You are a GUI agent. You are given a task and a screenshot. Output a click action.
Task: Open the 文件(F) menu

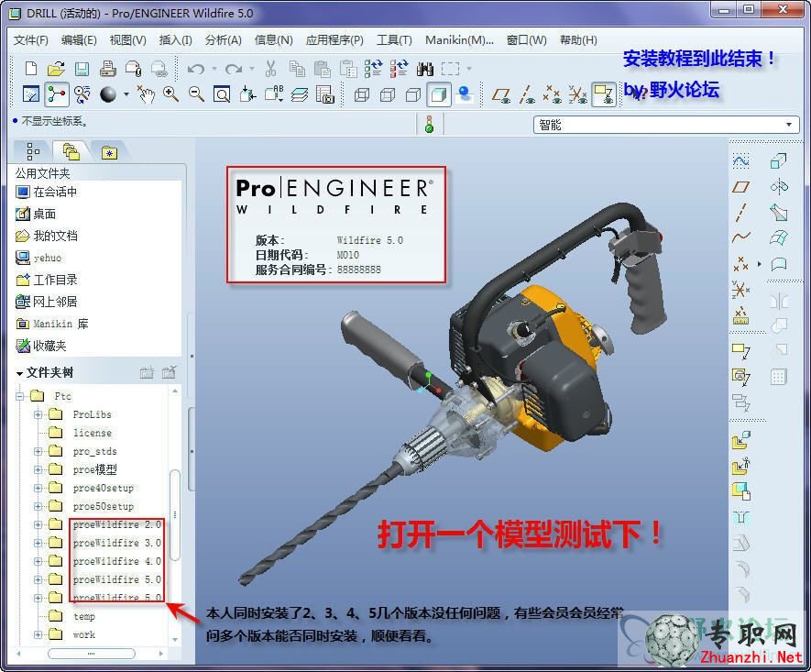coord(30,40)
